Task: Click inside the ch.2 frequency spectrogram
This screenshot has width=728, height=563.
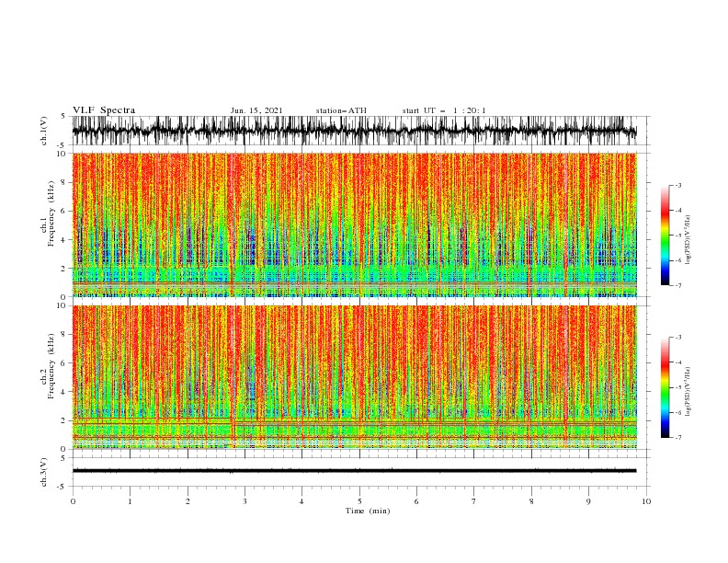Action: (x=354, y=377)
